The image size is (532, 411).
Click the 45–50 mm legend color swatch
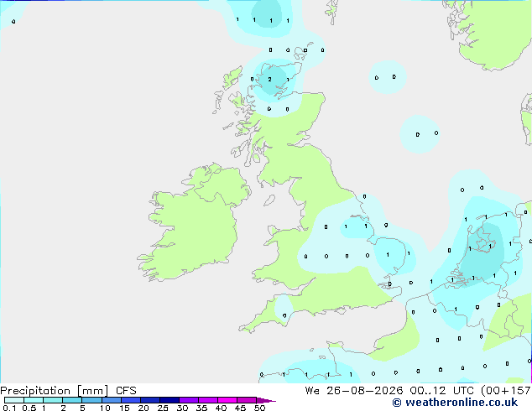point(247,400)
